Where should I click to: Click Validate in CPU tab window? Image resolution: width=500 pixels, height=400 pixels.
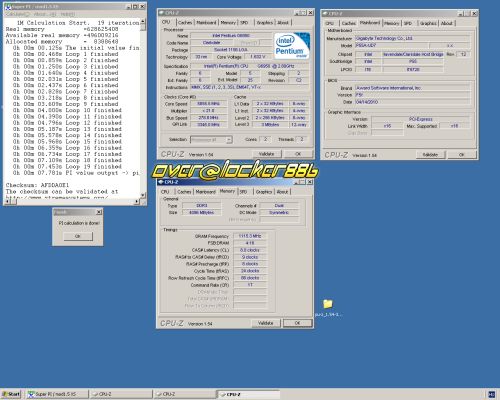[x=266, y=154]
